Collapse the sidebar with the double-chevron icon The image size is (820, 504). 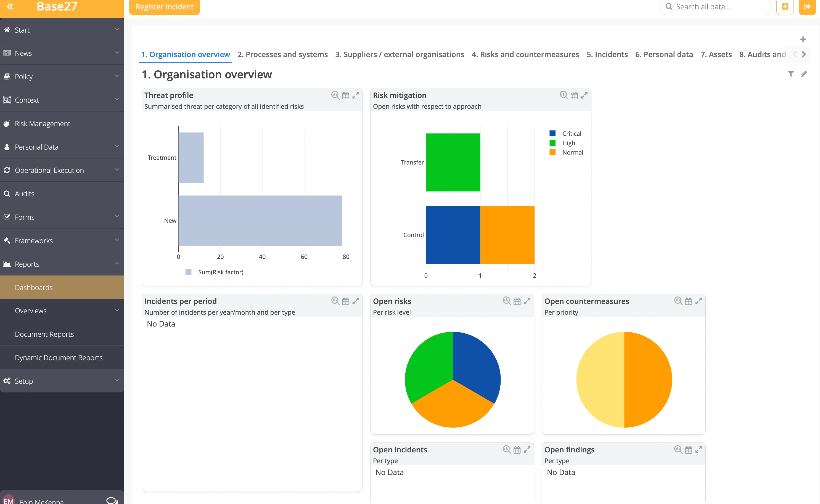[x=10, y=6]
